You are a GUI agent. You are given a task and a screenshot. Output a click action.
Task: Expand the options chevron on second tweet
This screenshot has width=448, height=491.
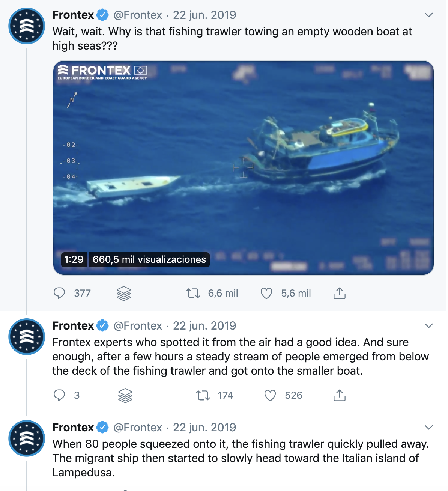coord(429,326)
